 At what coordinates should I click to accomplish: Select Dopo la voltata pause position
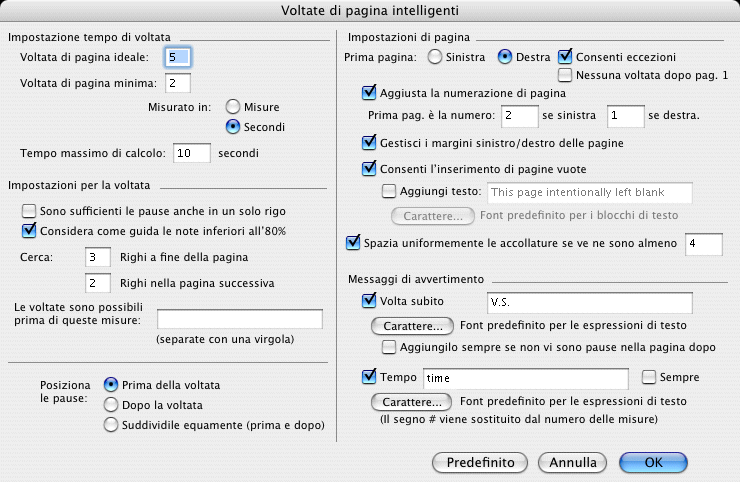pos(111,405)
